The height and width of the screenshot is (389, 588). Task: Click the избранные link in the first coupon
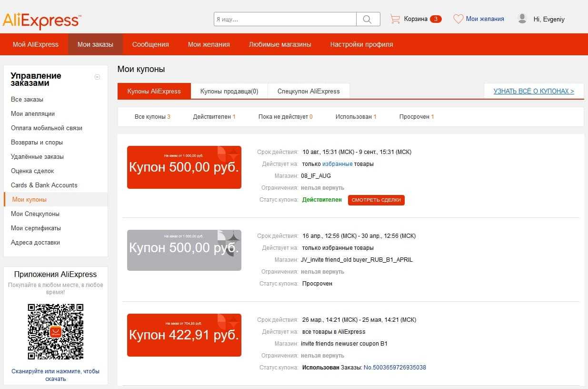tap(338, 164)
